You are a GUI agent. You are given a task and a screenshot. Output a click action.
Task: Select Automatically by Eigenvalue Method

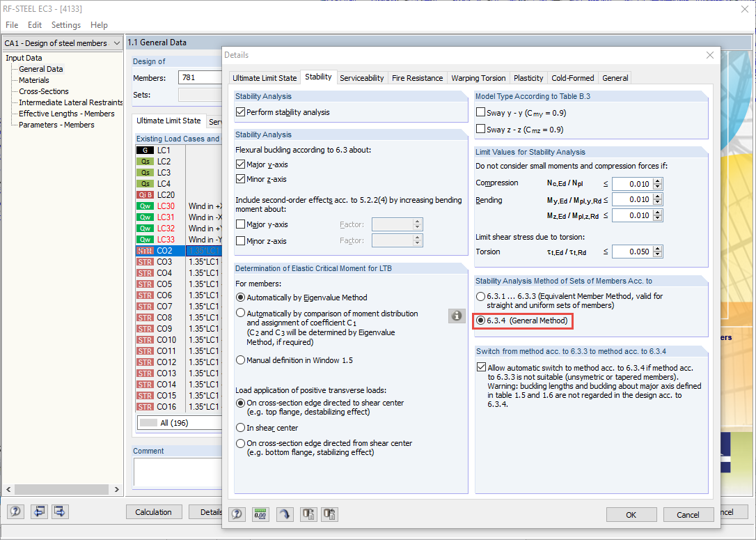[x=241, y=298]
